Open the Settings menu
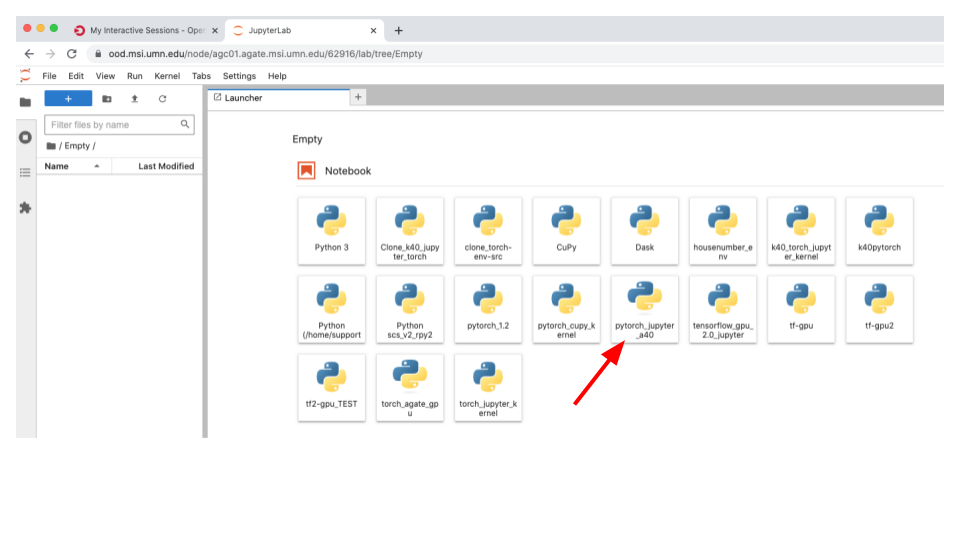The image size is (960, 540). [x=239, y=76]
